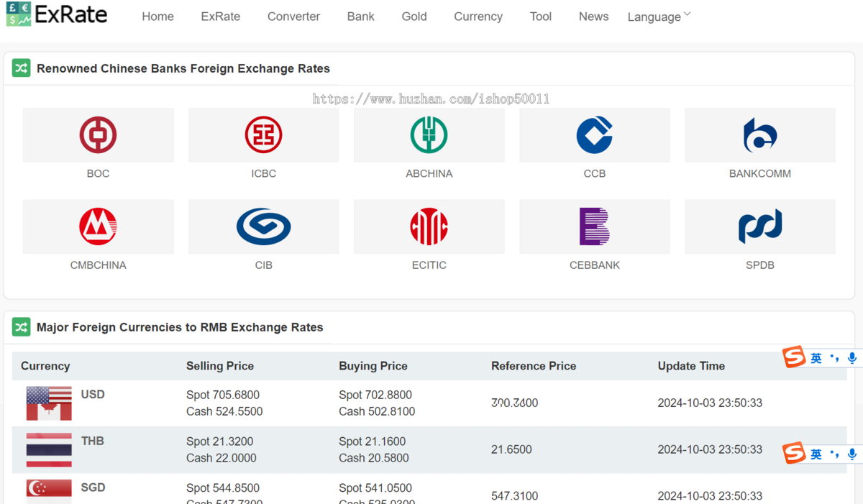Screen dimensions: 863x504
Task: Click the CCB label link
Action: 595,173
